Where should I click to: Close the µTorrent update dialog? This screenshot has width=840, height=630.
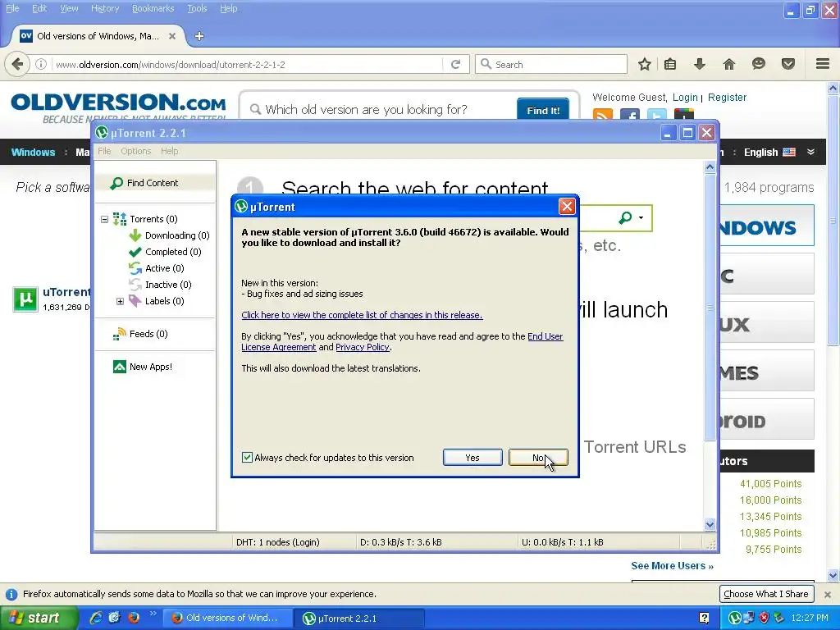coord(567,206)
